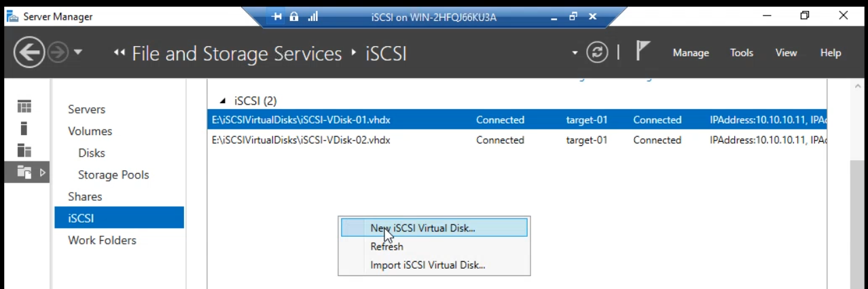Open the Help menu
The image size is (868, 289).
pyautogui.click(x=831, y=53)
